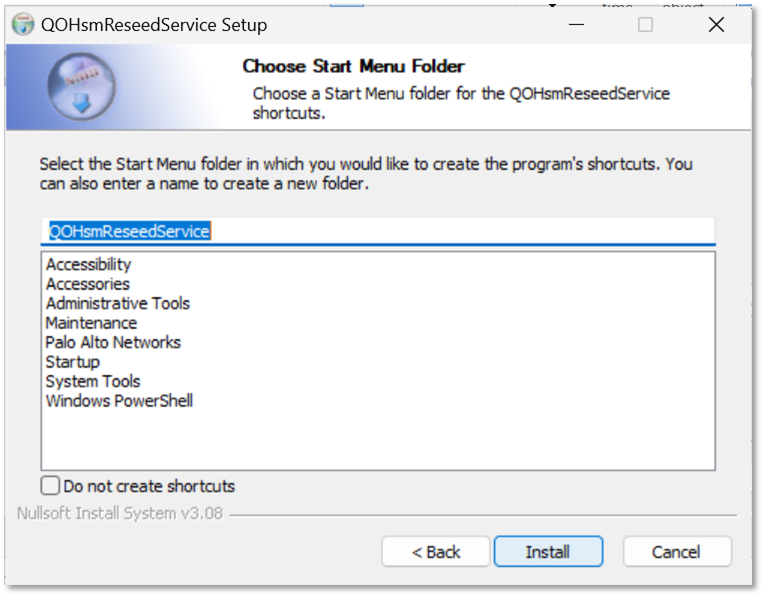Screen dimensions: 765x598
Task: Pick the Maintenance folder
Action: click(92, 323)
